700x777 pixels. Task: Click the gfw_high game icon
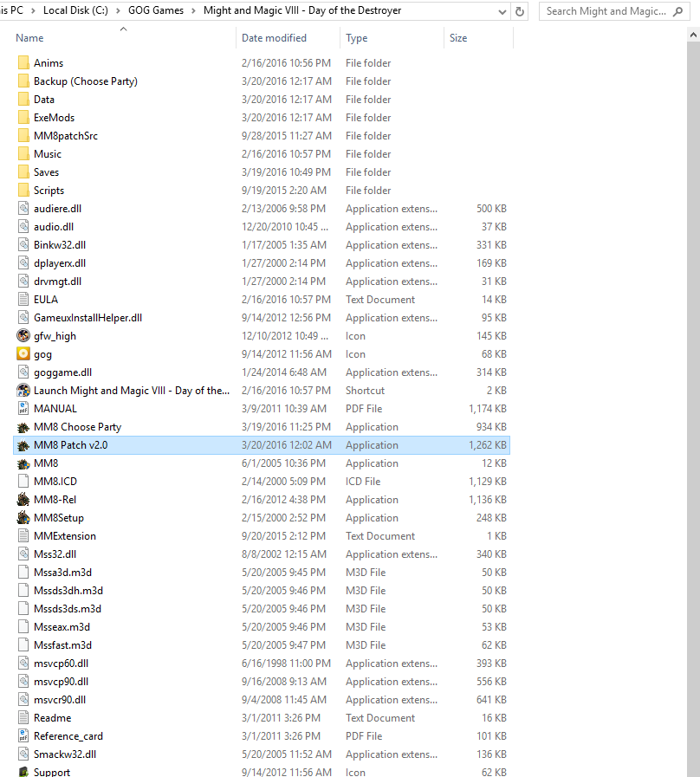(23, 336)
